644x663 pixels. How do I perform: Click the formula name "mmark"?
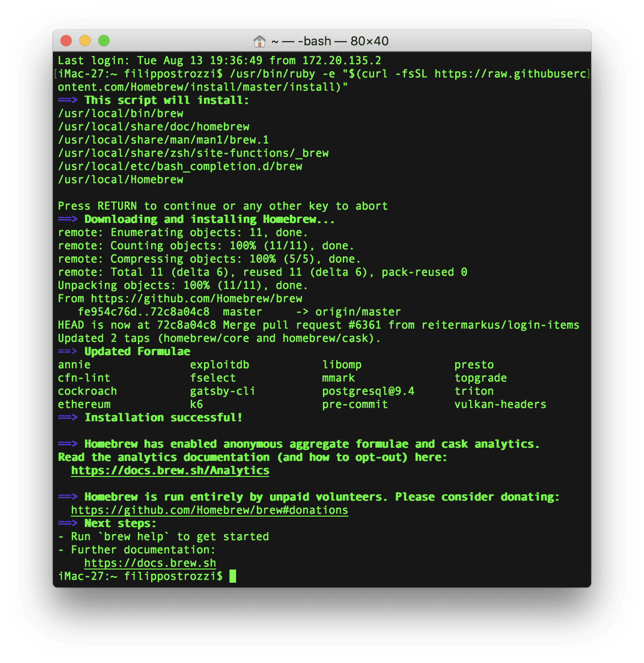(x=339, y=378)
